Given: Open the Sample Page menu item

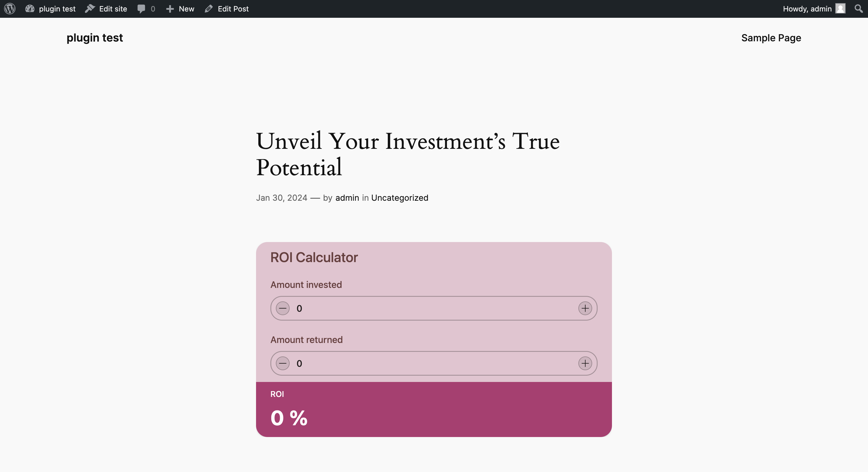Looking at the screenshot, I should 771,38.
